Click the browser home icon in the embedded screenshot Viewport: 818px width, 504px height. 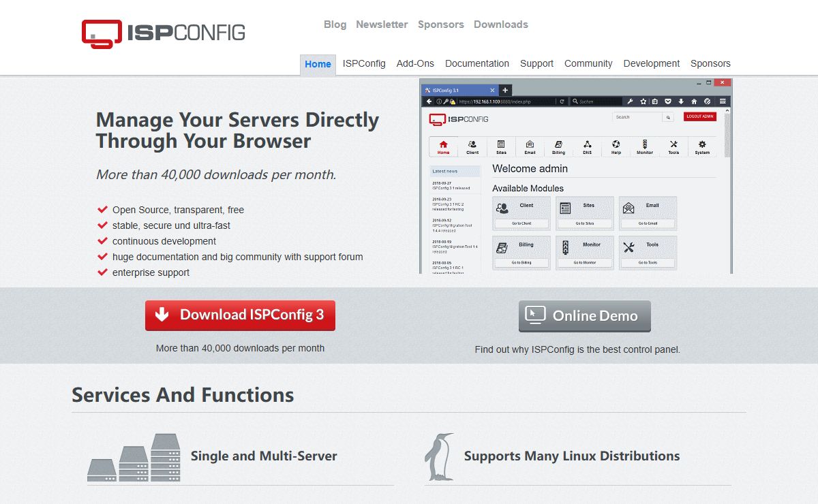tap(694, 101)
